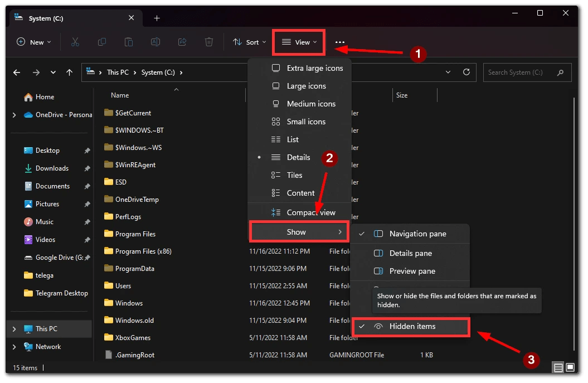
Task: Toggle Hidden items visibility
Action: [x=411, y=327]
